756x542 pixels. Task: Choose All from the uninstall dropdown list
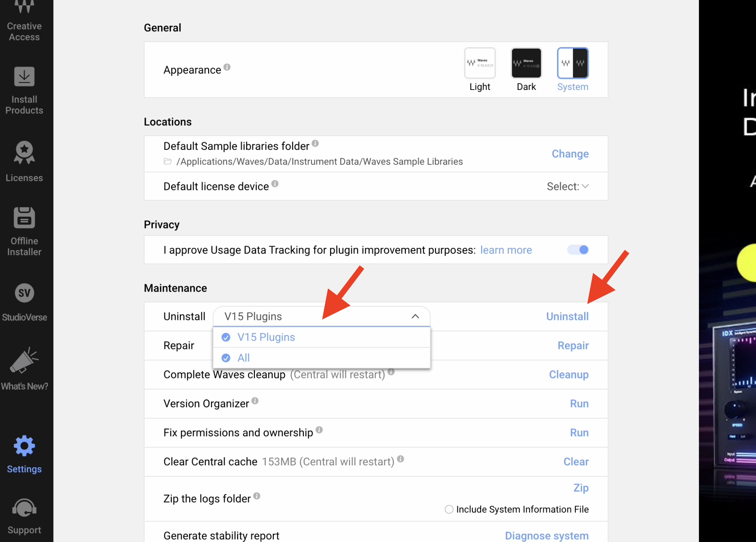click(x=244, y=358)
